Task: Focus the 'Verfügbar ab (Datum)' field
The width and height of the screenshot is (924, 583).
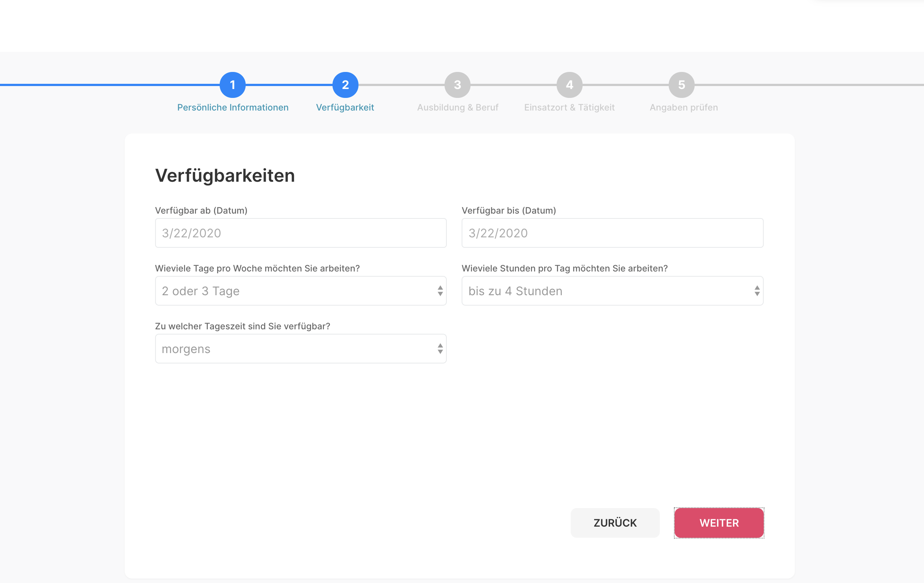Action: click(x=301, y=233)
